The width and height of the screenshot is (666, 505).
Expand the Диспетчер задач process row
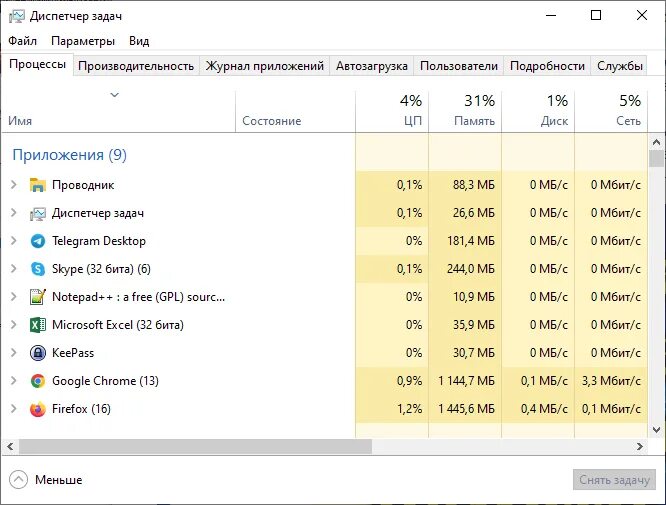pyautogui.click(x=14, y=213)
